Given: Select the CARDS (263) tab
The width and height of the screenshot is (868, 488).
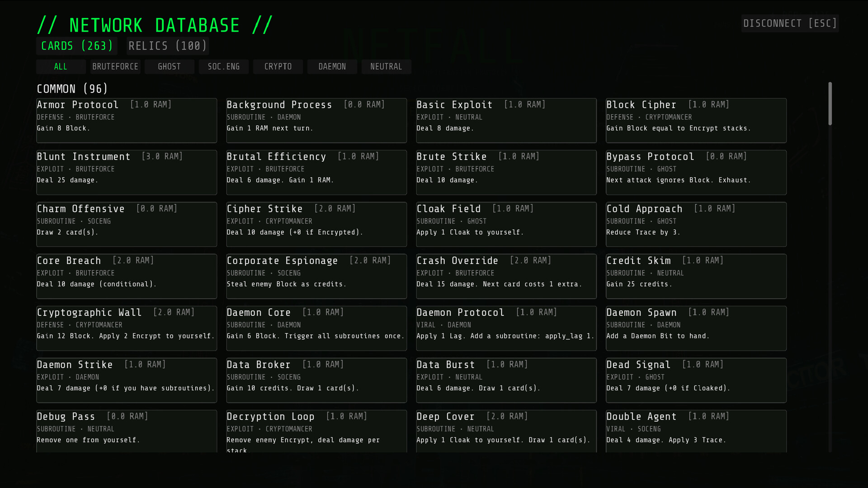Looking at the screenshot, I should [77, 46].
